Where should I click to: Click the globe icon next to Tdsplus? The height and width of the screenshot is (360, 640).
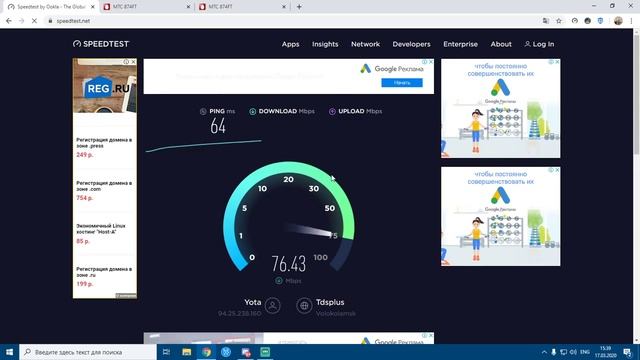[x=304, y=305]
